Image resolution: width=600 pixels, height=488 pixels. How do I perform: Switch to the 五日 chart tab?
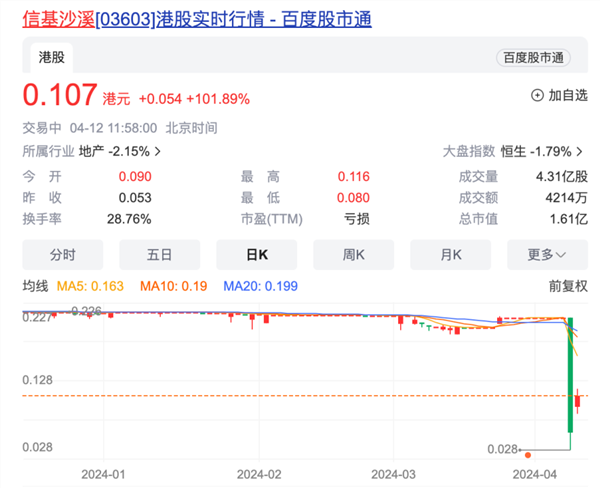pos(159,254)
